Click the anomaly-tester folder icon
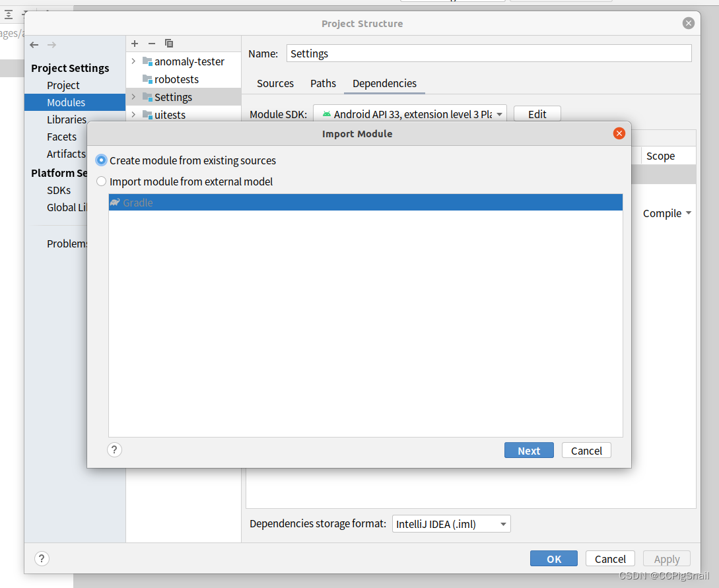Image resolution: width=719 pixels, height=588 pixels. (x=147, y=61)
